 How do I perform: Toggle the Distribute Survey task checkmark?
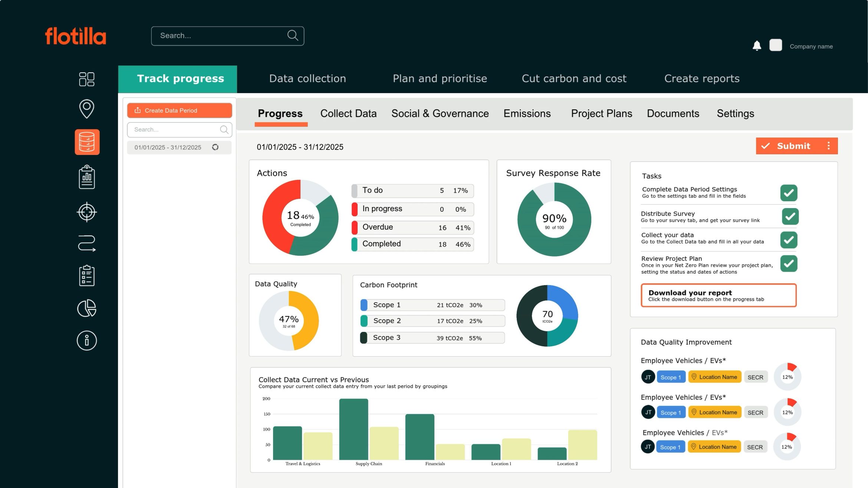tap(789, 217)
